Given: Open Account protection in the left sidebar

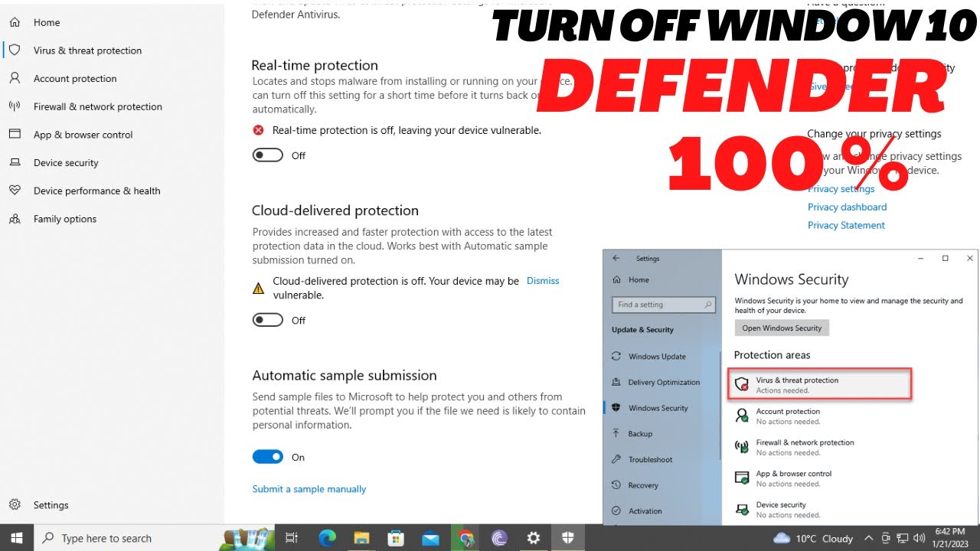Looking at the screenshot, I should (x=63, y=78).
